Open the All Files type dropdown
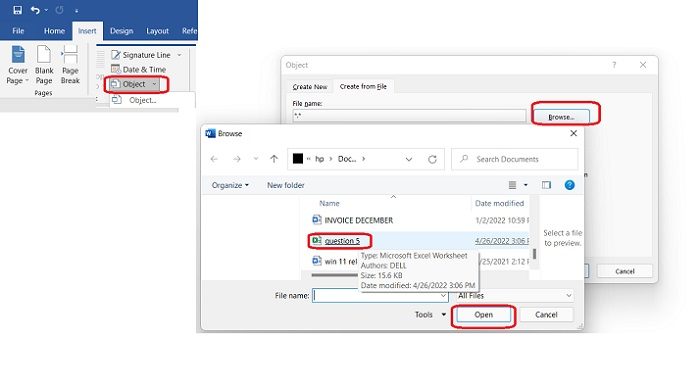 point(515,296)
